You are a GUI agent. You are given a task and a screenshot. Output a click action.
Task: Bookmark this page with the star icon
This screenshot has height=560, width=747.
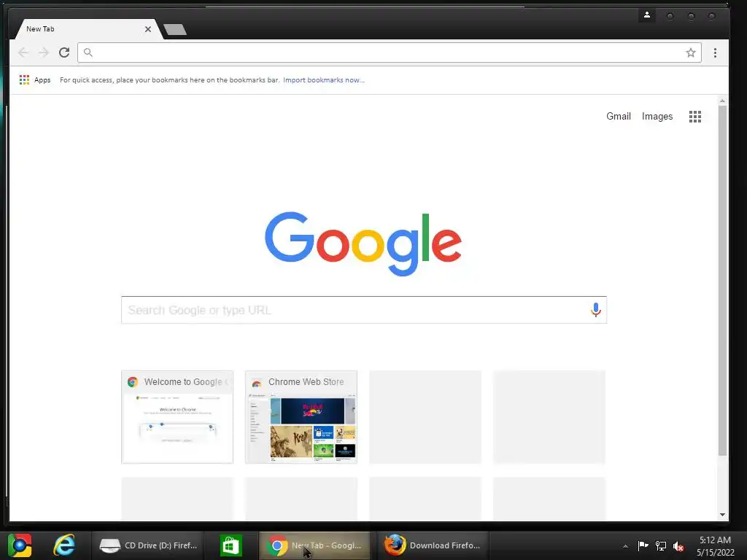pyautogui.click(x=691, y=52)
